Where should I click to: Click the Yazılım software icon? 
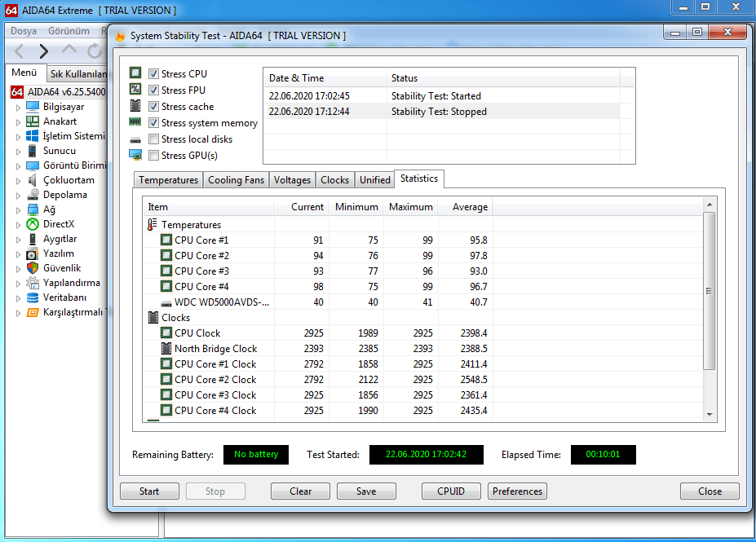(33, 253)
